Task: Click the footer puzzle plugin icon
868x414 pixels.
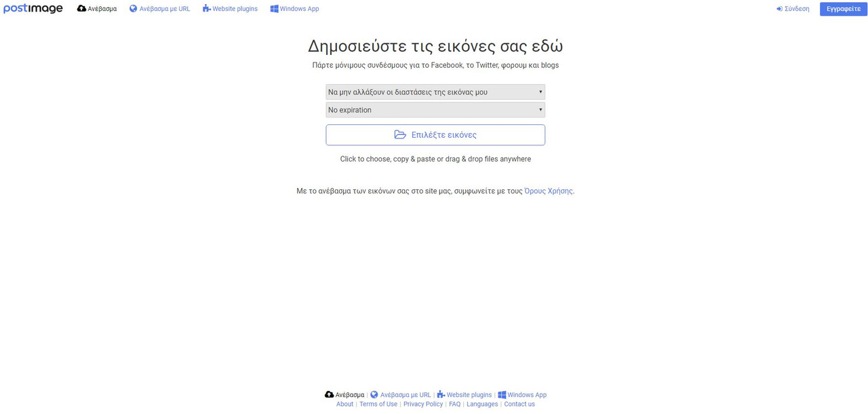Action: [441, 395]
